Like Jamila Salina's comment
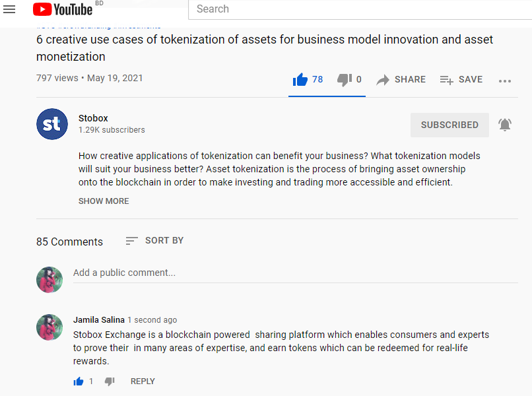532x396 pixels. point(79,381)
